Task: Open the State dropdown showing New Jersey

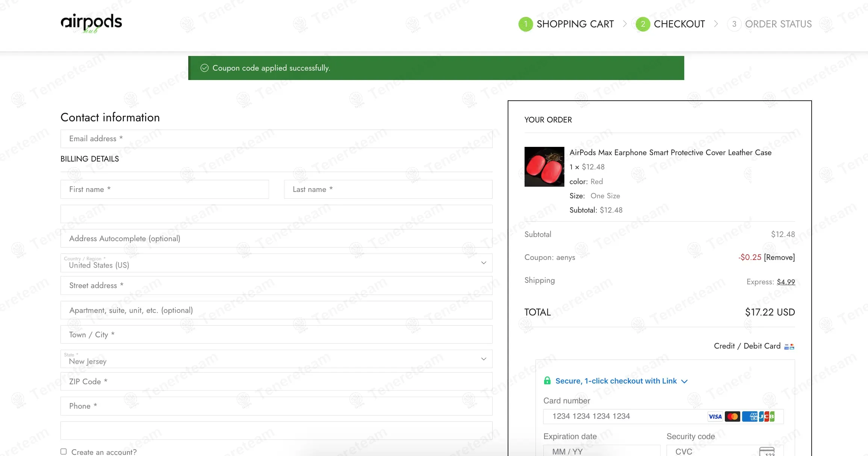Action: point(277,359)
